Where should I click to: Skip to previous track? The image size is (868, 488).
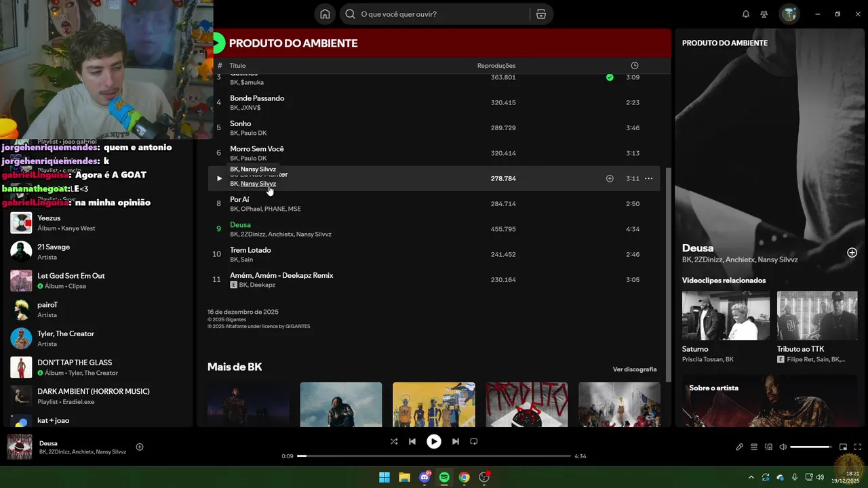[x=412, y=441]
